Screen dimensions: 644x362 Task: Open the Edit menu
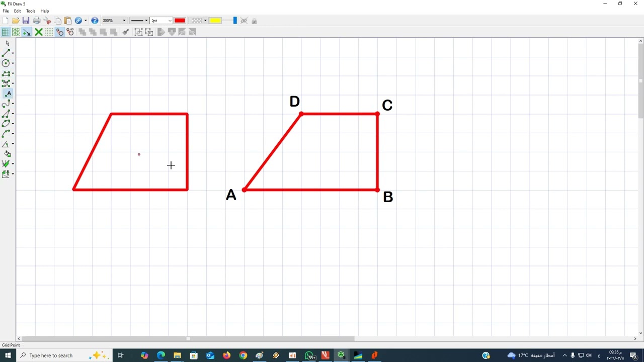coord(17,11)
